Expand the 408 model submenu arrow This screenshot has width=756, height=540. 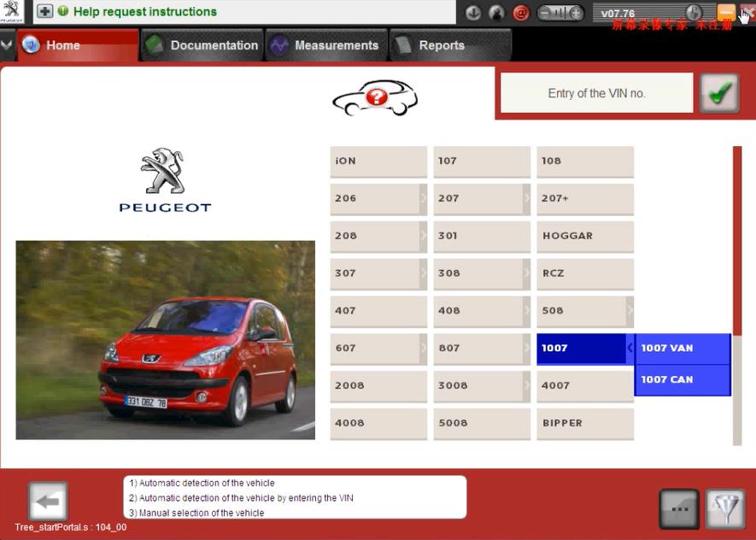click(x=526, y=311)
